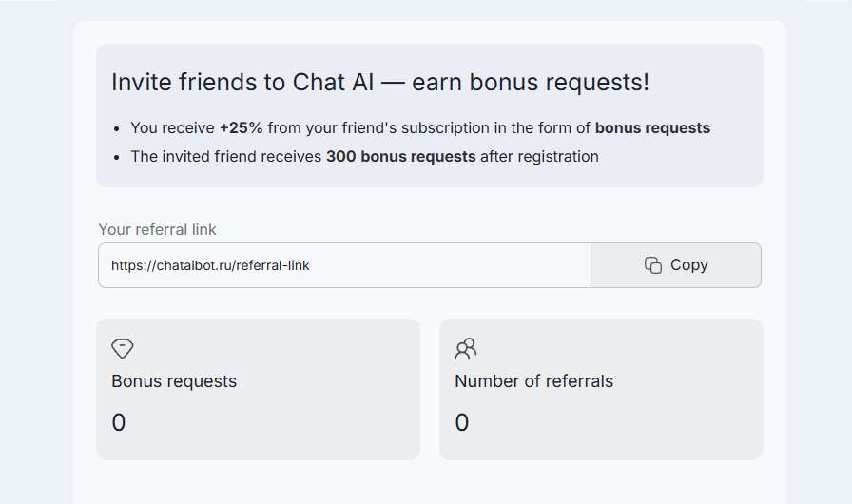852x504 pixels.
Task: Click the "The invited friend receives" text
Action: tap(225, 157)
